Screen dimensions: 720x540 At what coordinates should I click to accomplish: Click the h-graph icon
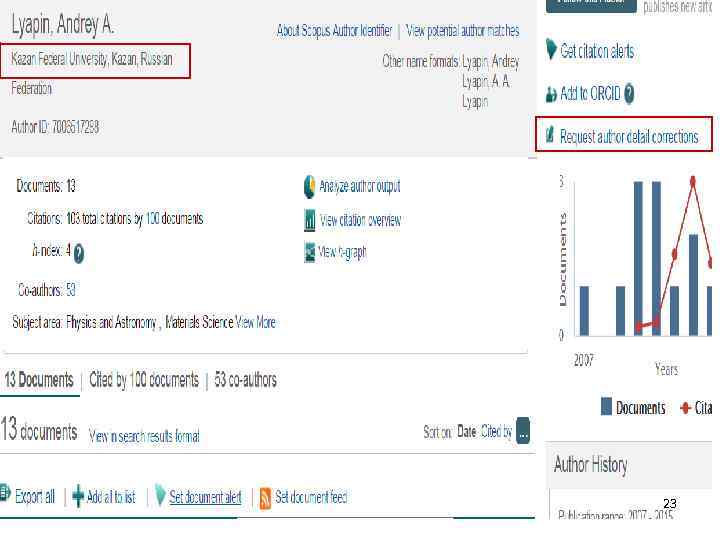point(309,252)
